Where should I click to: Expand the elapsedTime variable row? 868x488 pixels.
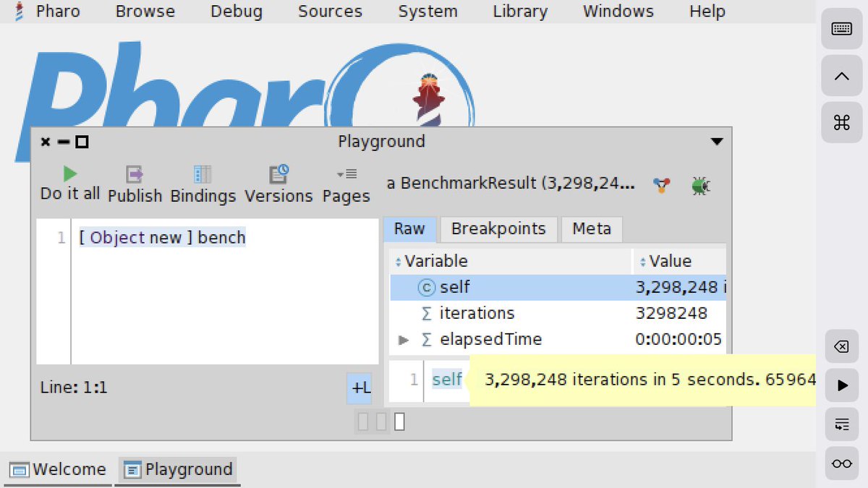[x=404, y=340]
